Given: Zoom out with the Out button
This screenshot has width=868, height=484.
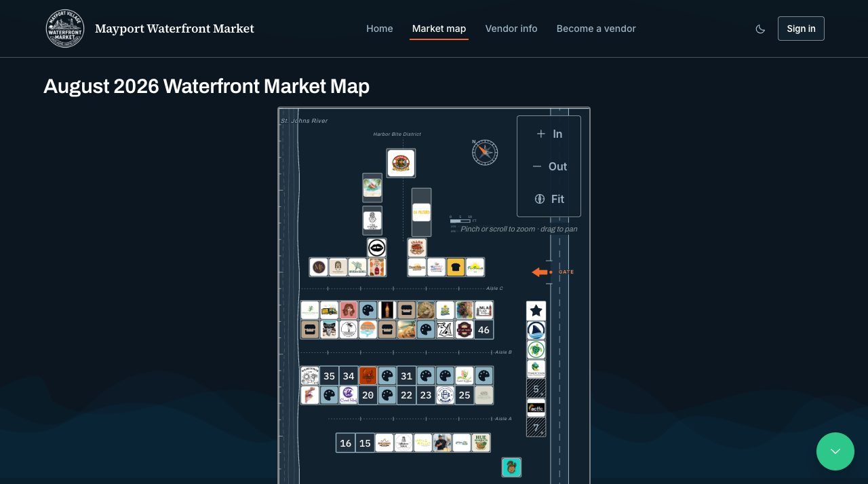Looking at the screenshot, I should pos(549,166).
